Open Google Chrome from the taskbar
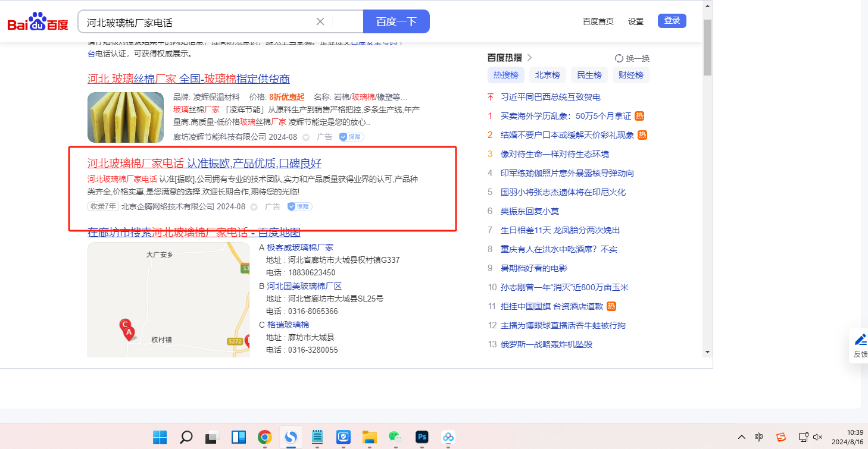Screen dimensions: 868x449 point(264,438)
